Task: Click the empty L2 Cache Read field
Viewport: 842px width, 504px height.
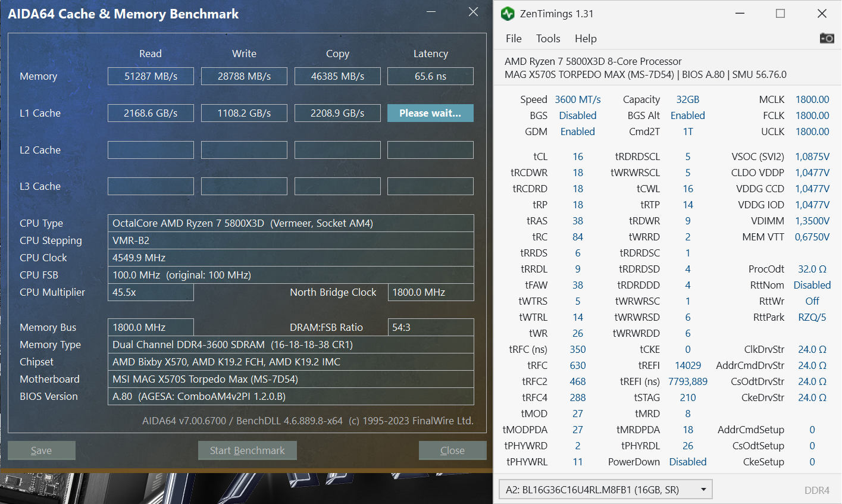Action: coord(151,150)
